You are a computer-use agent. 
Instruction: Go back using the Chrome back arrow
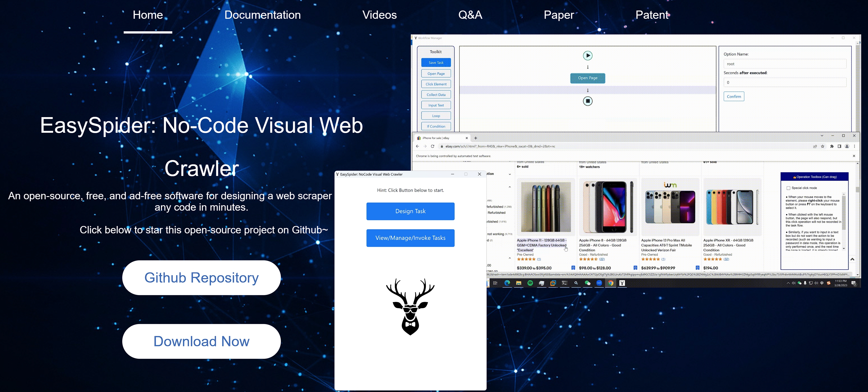[x=417, y=146]
